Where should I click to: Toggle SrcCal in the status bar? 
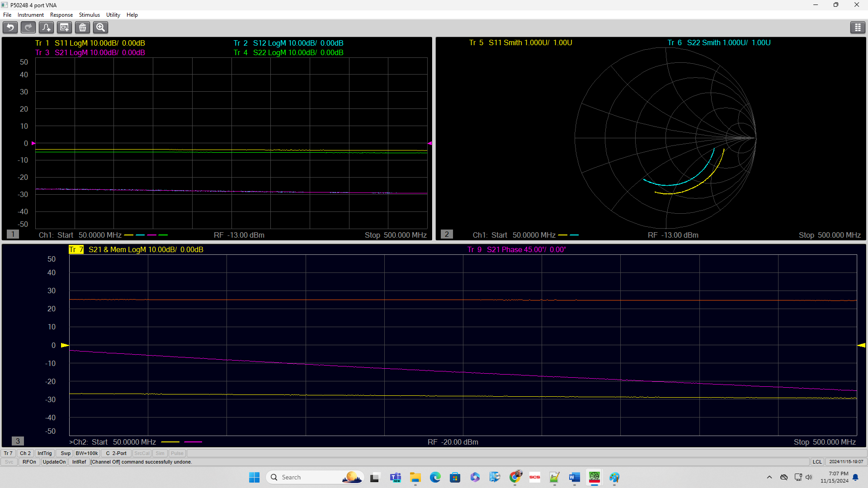pyautogui.click(x=142, y=453)
